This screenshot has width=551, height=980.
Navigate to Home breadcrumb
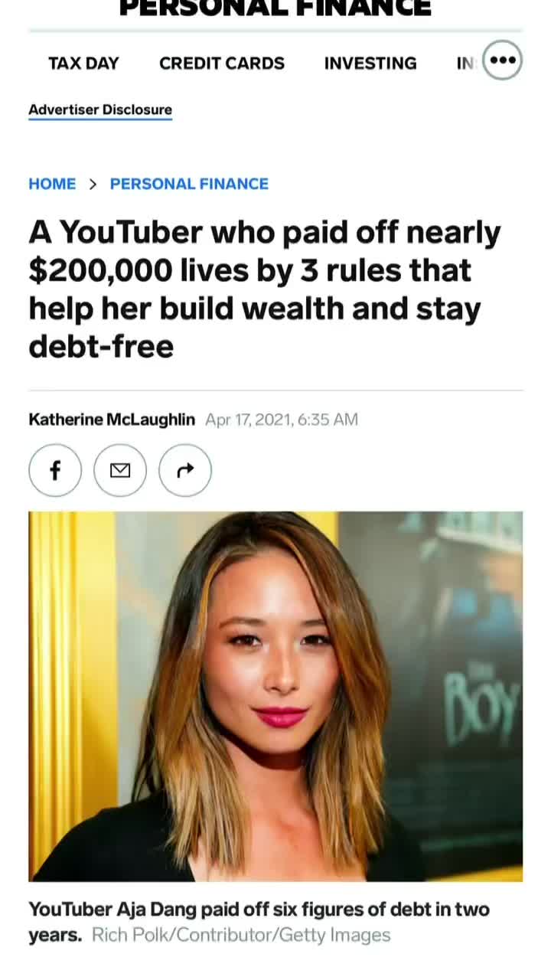click(52, 184)
